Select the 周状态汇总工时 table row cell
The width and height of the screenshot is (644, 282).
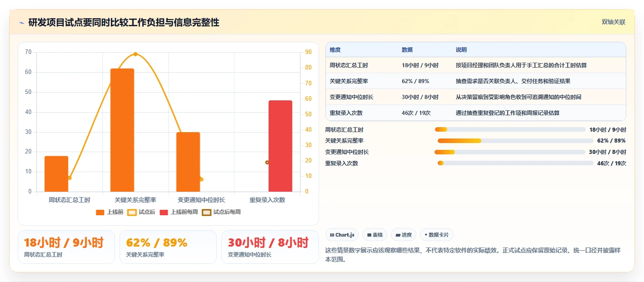349,65
